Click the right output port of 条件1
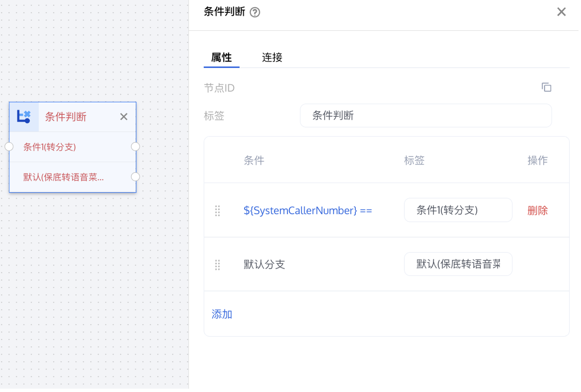This screenshot has width=581, height=392. pos(135,147)
